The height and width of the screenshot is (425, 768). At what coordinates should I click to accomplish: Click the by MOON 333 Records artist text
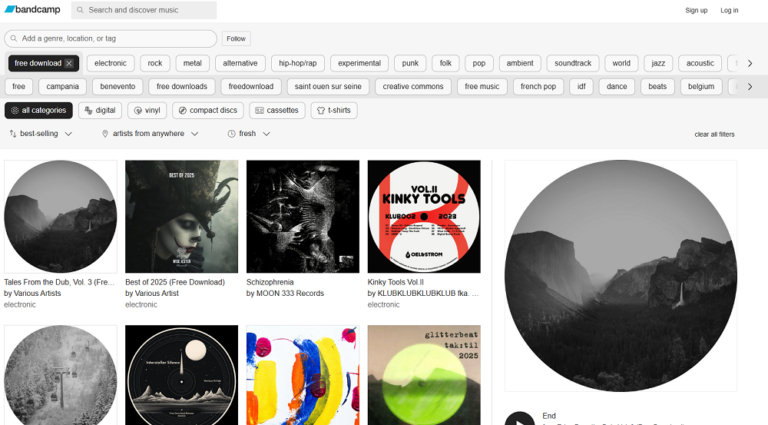pos(285,293)
